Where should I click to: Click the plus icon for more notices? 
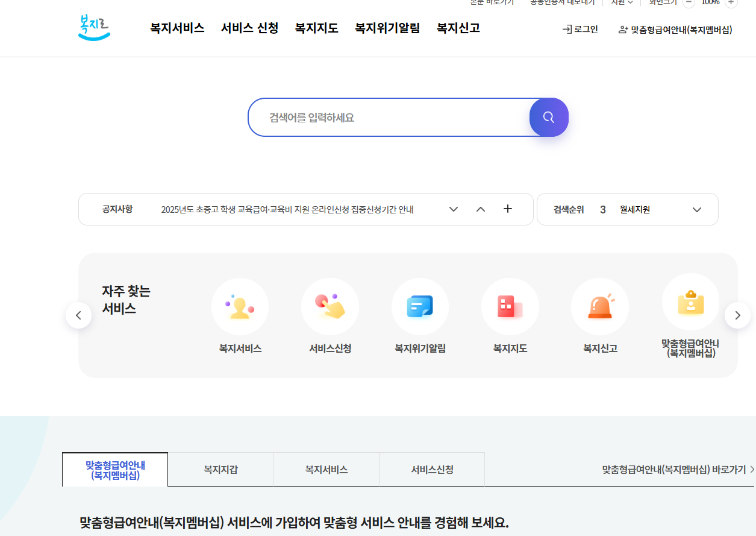tap(508, 209)
